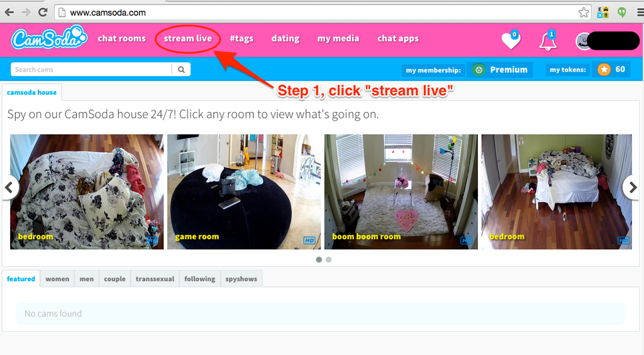Open the favorites heart icon
The image size is (644, 355).
click(510, 41)
